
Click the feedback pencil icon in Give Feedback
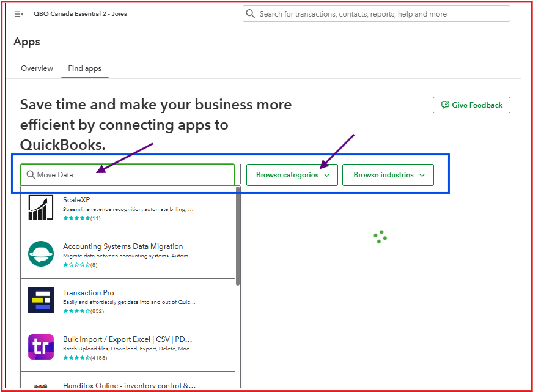pyautogui.click(x=445, y=105)
